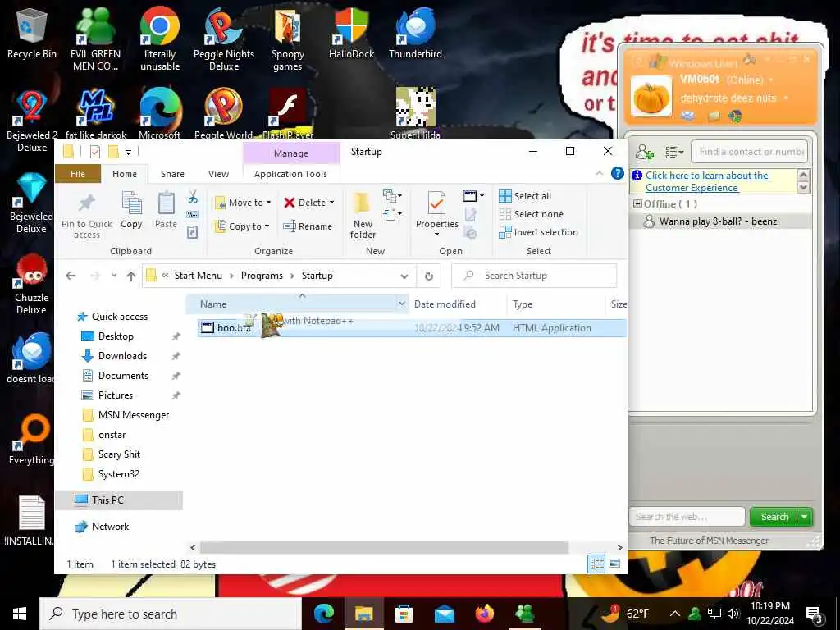840x630 pixels.
Task: Switch to the Home ribbon tab
Action: (125, 174)
